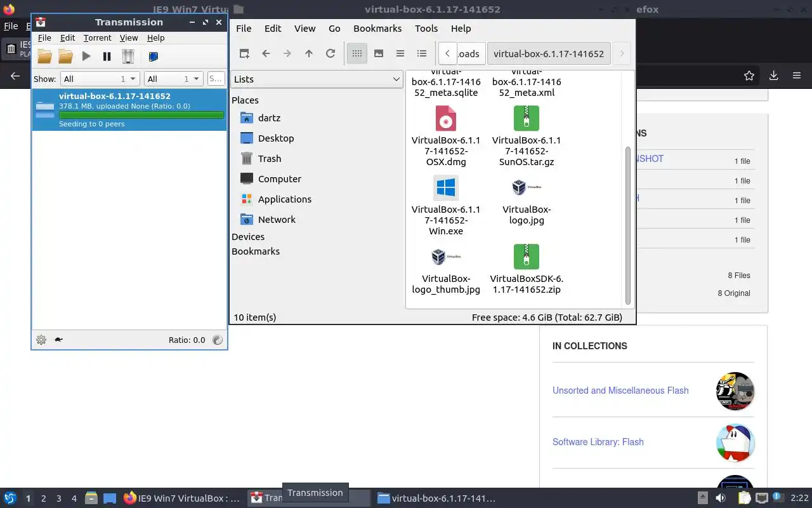Select VirtualBox-6.1.17-141652-OSX.dmg file
Screen dimensions: 812x508
coord(446,136)
